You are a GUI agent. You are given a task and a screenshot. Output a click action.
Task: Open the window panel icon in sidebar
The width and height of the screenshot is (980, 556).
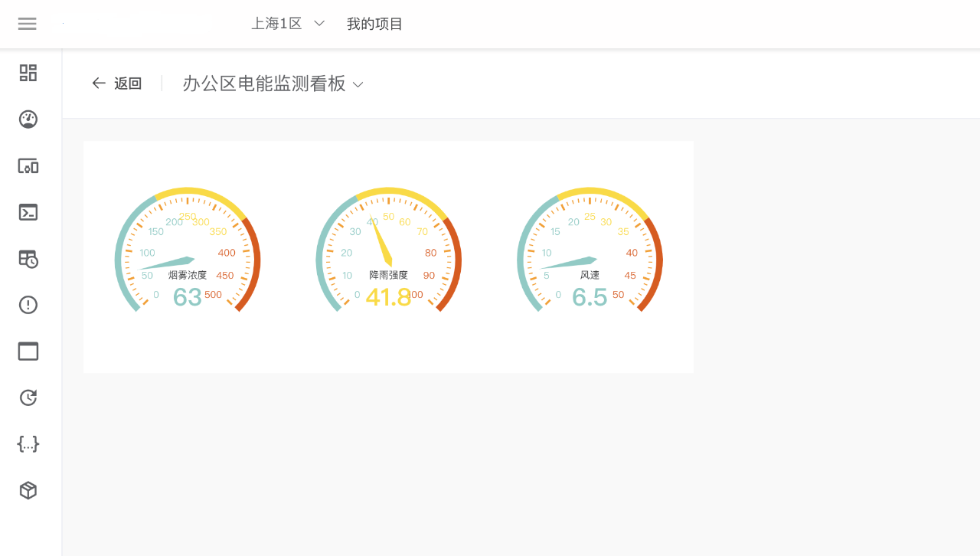28,352
